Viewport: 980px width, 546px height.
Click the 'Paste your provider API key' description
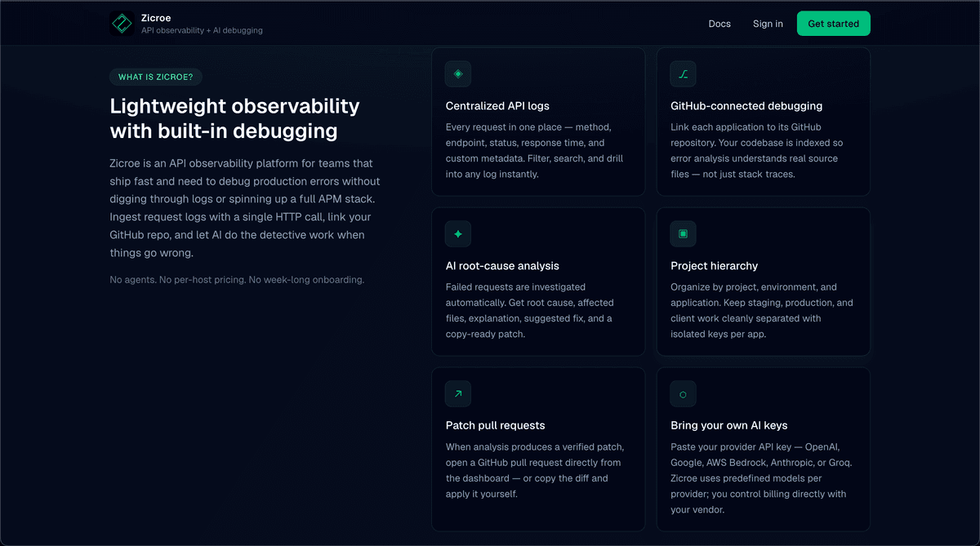click(x=759, y=478)
